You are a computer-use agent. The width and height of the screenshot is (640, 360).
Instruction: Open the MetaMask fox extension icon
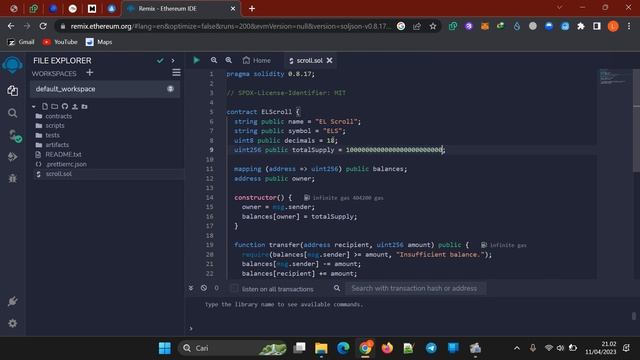(484, 26)
